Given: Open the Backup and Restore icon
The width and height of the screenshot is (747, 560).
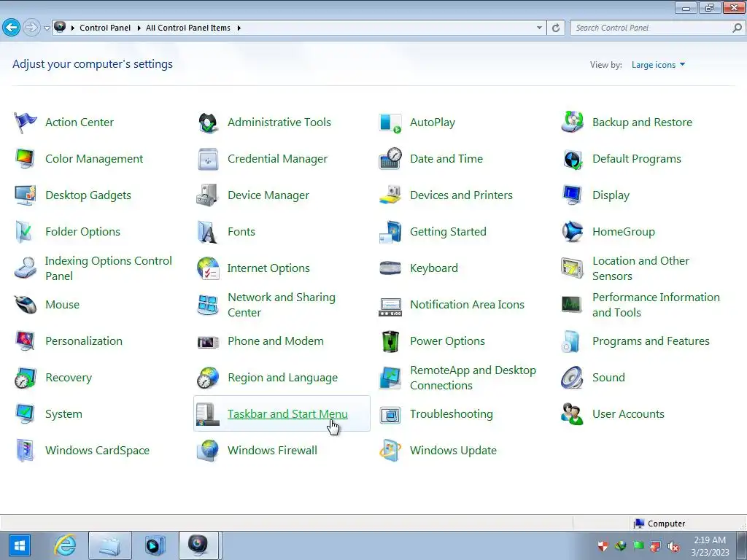Looking at the screenshot, I should pyautogui.click(x=572, y=122).
